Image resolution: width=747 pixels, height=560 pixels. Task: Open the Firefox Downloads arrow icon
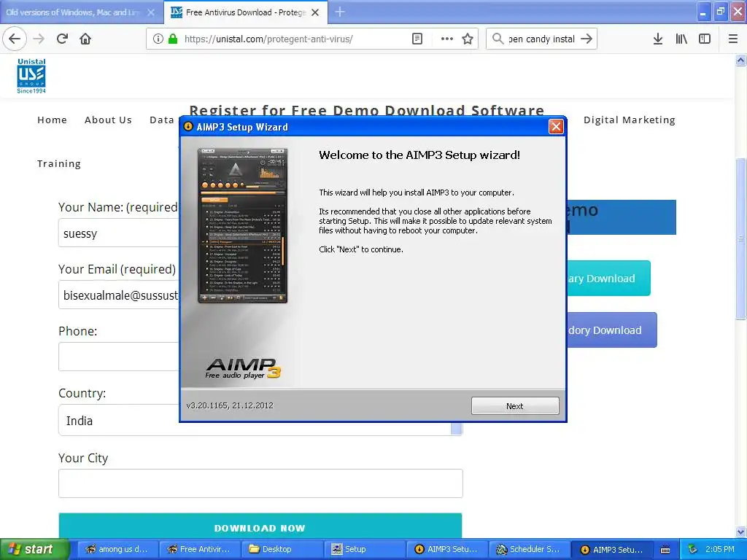[x=657, y=39]
